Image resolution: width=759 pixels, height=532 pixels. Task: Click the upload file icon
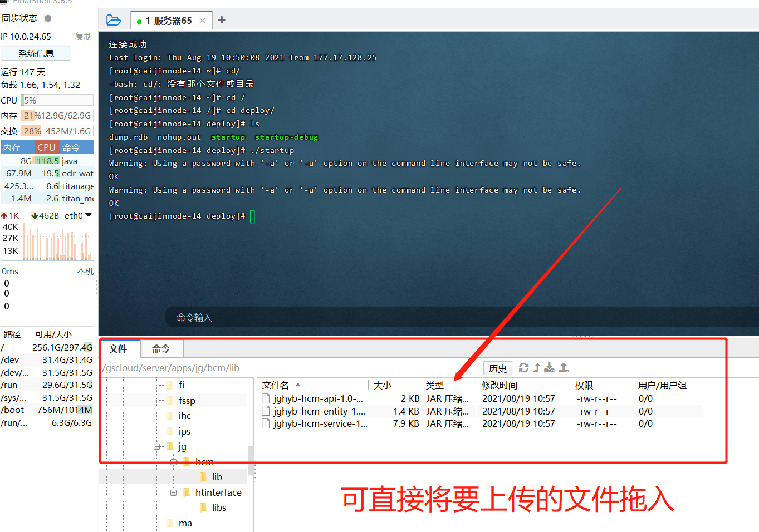click(x=564, y=367)
